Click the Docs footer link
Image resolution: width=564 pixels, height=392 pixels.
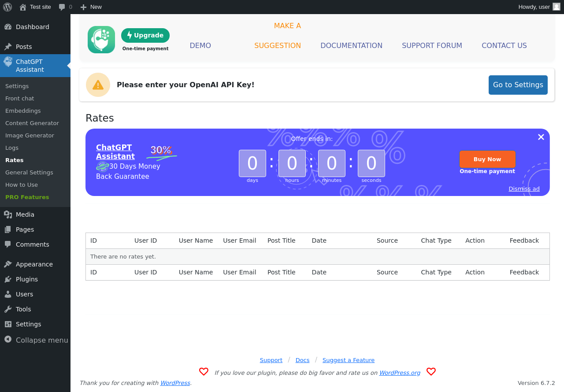click(x=303, y=360)
